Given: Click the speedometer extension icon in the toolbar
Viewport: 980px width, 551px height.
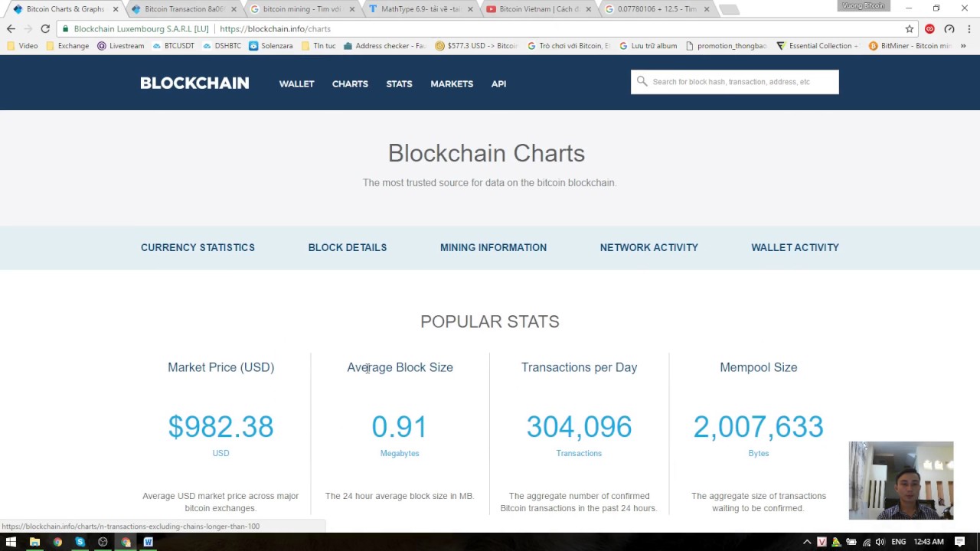Looking at the screenshot, I should 949,28.
